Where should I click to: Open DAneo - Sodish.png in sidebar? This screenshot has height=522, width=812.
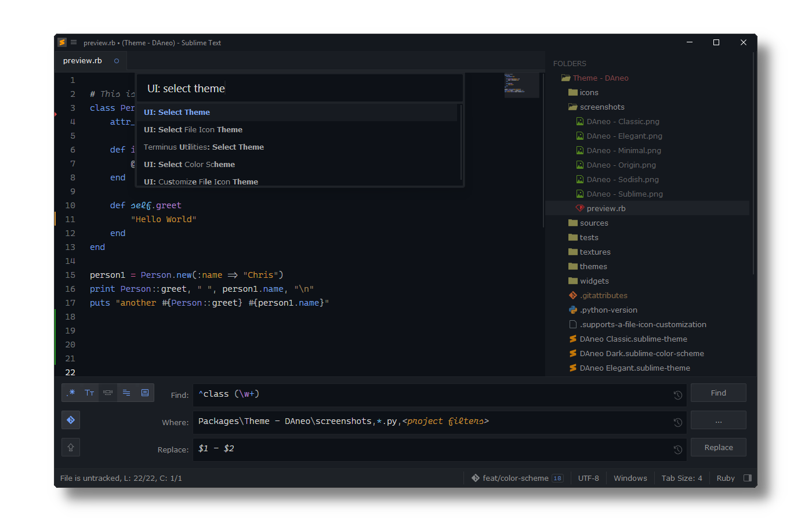point(623,180)
